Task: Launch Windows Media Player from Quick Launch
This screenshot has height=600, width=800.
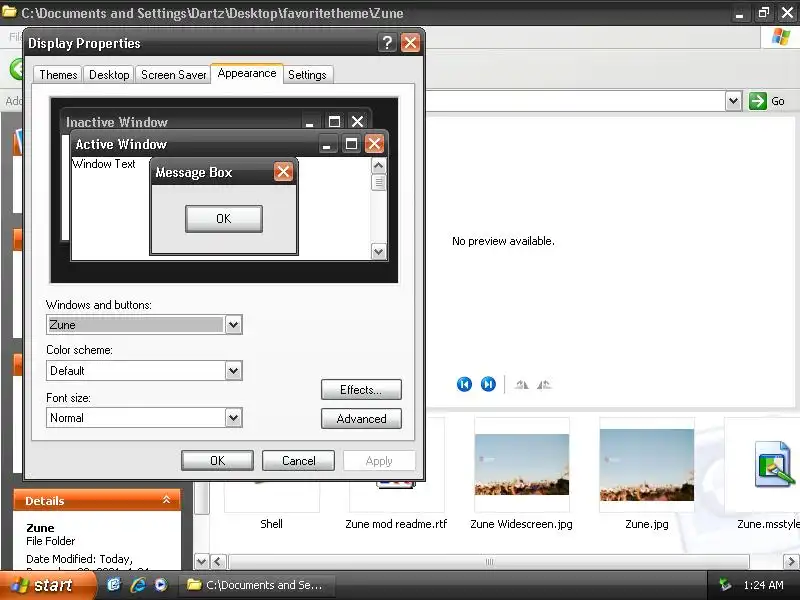Action: pos(161,585)
